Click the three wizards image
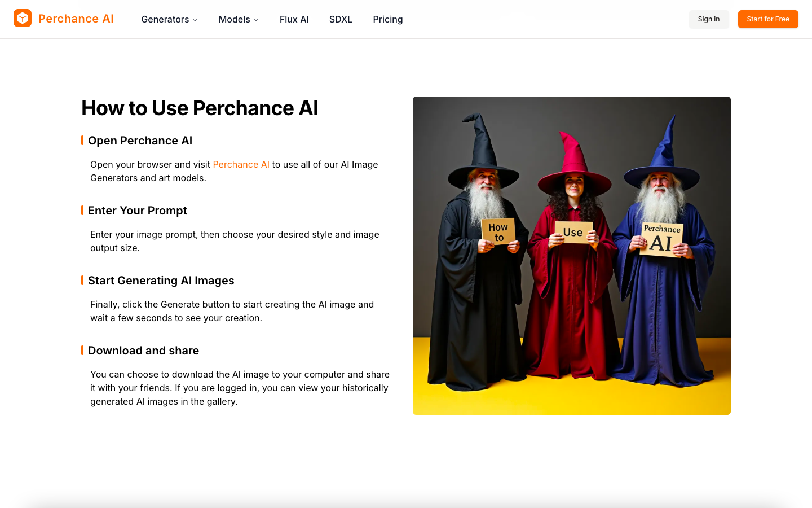This screenshot has height=508, width=812. click(572, 256)
